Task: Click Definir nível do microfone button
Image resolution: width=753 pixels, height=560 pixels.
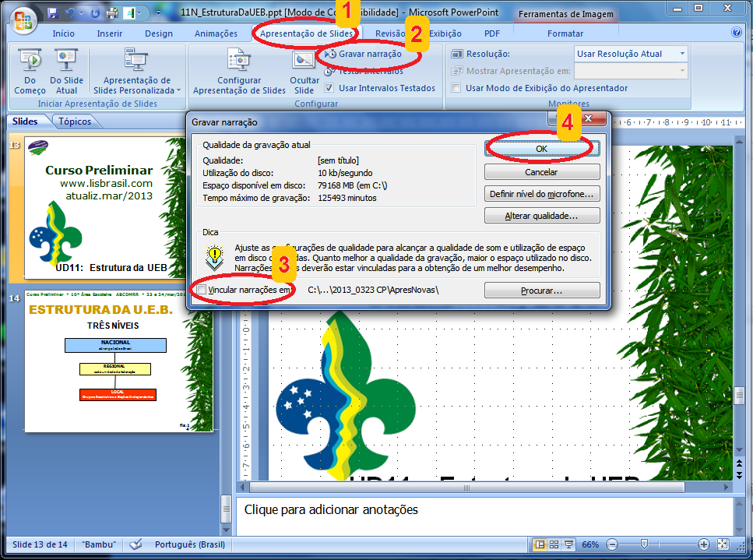Action: (542, 194)
